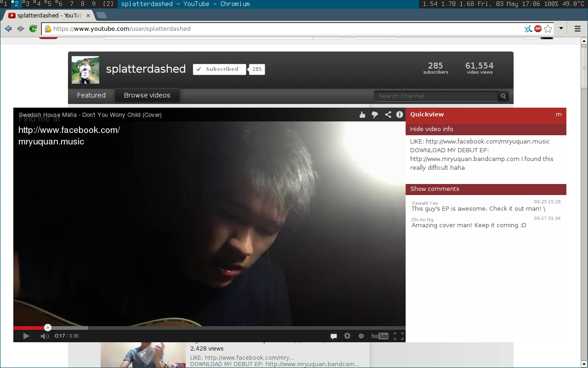Collapse the Show comments section
This screenshot has width=588, height=368.
pyautogui.click(x=486, y=189)
